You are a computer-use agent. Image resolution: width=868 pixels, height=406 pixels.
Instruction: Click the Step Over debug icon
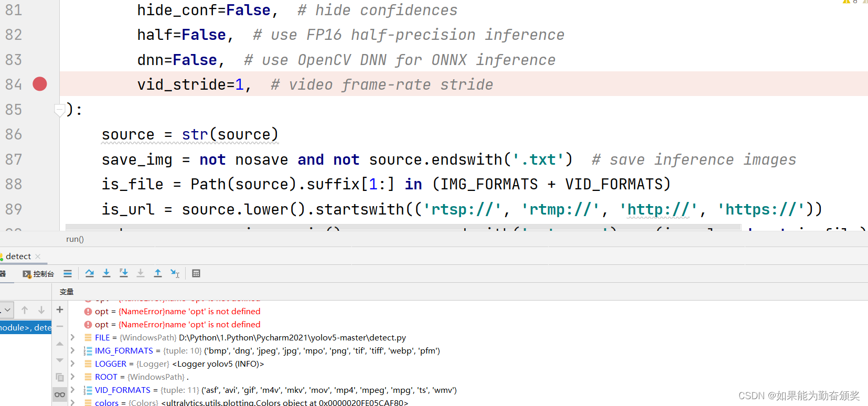90,273
